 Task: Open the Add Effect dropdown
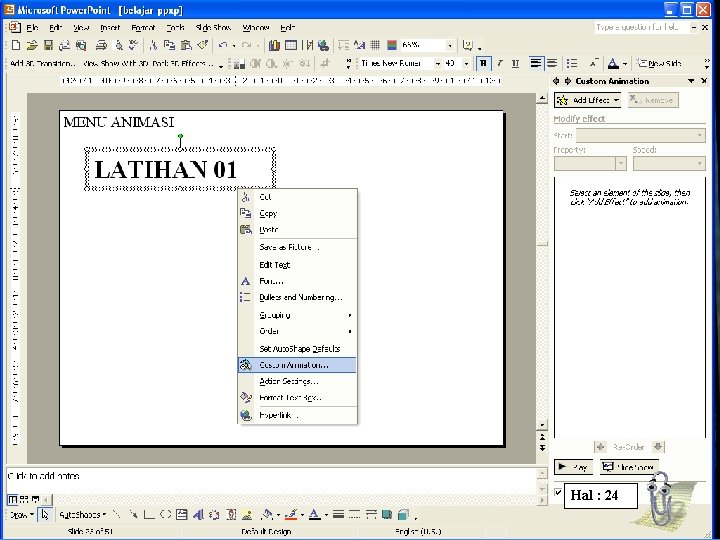pyautogui.click(x=587, y=100)
